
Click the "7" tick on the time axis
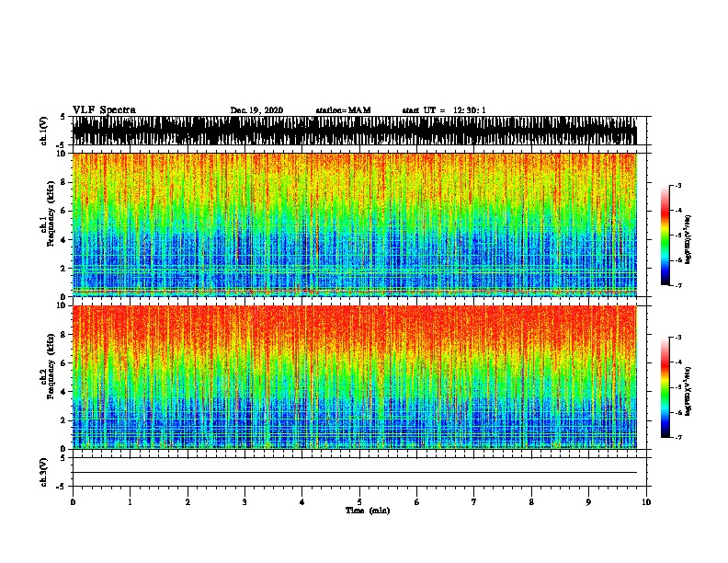point(474,502)
